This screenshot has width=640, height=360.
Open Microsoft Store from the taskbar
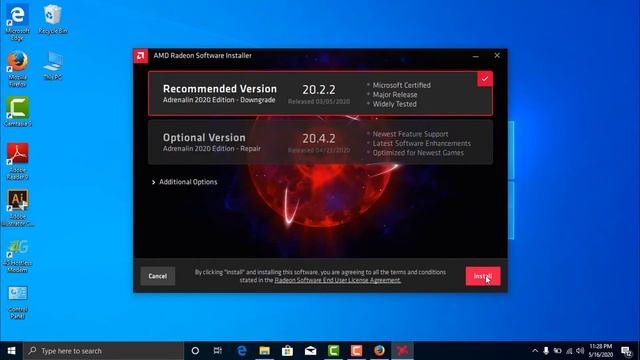point(287,351)
